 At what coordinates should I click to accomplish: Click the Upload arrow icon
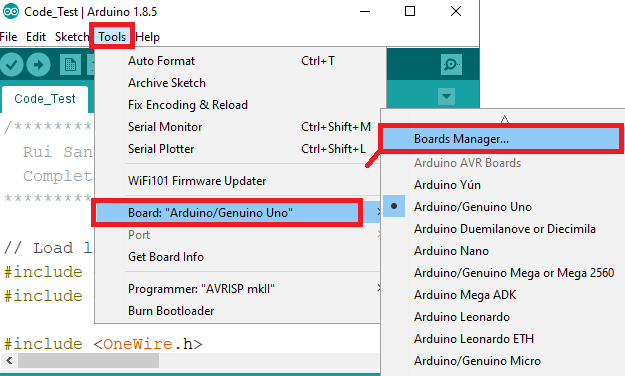tap(38, 65)
